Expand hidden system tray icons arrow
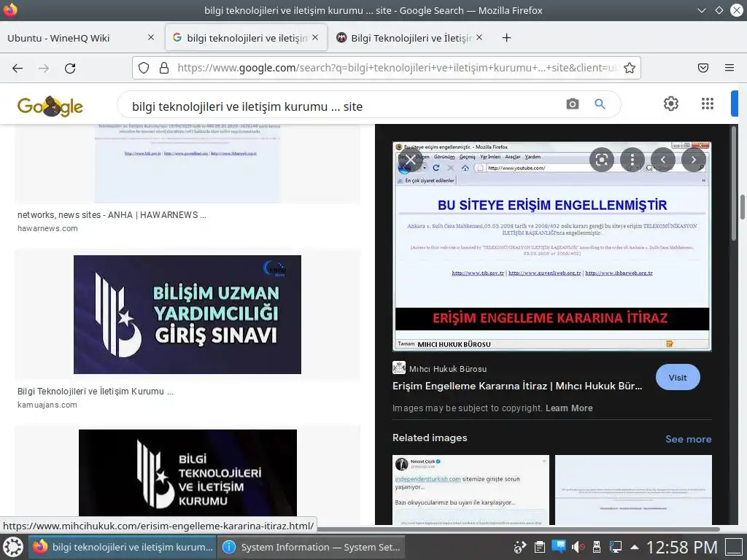The image size is (747, 560). click(635, 547)
